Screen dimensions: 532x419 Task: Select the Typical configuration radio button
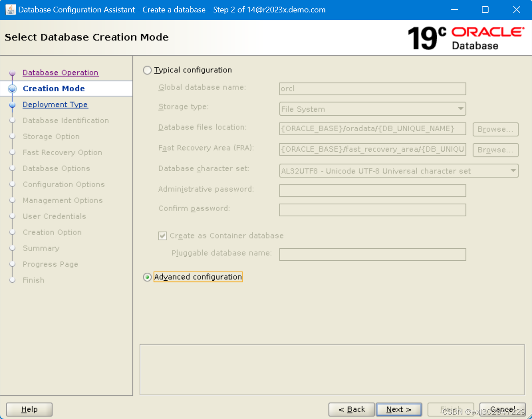point(147,70)
